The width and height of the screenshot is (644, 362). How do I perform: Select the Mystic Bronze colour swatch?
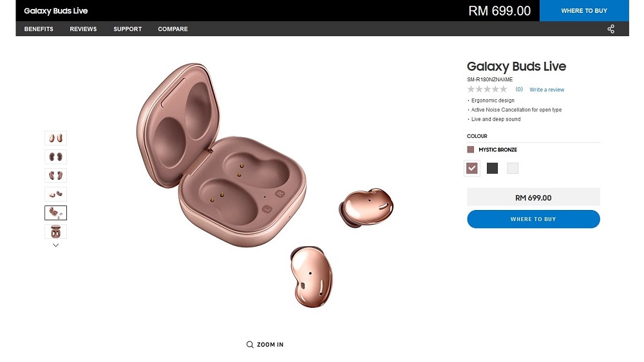[x=472, y=168]
